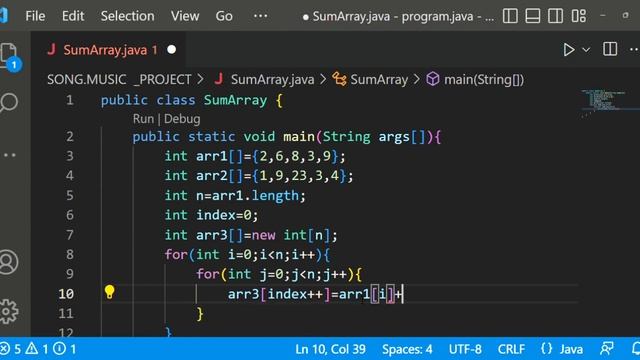The width and height of the screenshot is (640, 360).
Task: Toggle the bottom panel layout icon
Action: [533, 16]
